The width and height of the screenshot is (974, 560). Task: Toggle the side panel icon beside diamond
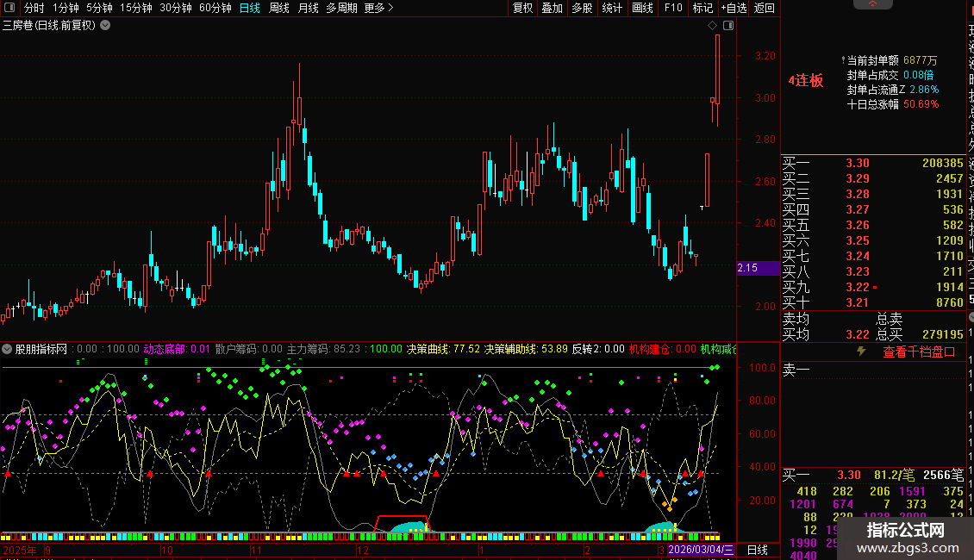728,26
